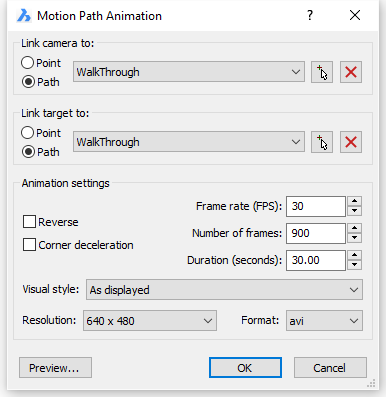Image resolution: width=386 pixels, height=397 pixels.
Task: Remove target link with red X icon
Action: (351, 142)
